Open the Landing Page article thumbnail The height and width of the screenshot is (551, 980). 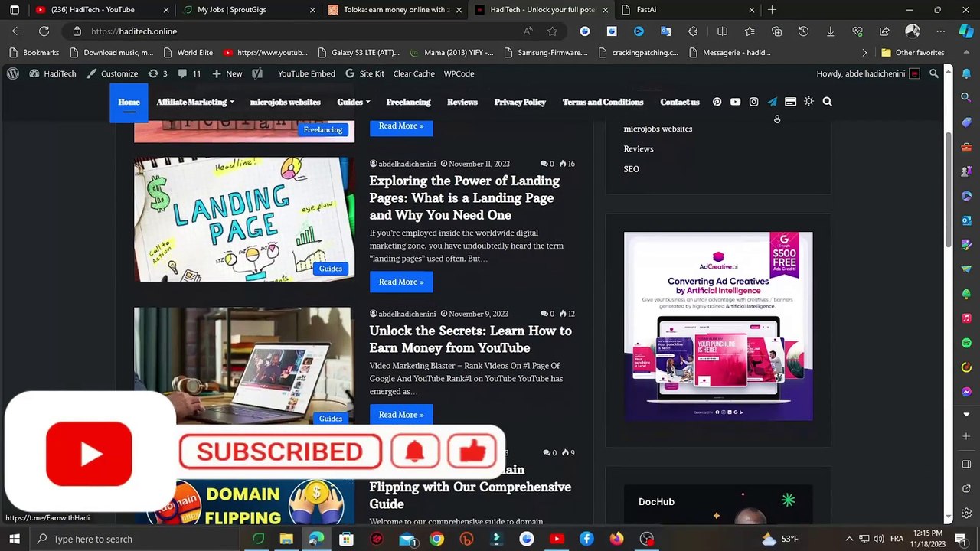244,220
